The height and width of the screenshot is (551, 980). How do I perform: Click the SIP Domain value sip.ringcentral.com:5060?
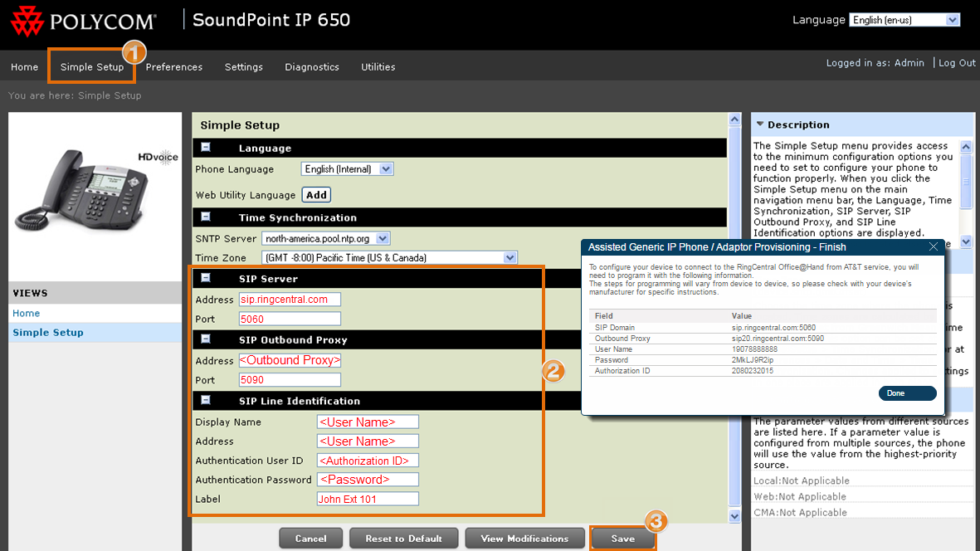pos(773,327)
